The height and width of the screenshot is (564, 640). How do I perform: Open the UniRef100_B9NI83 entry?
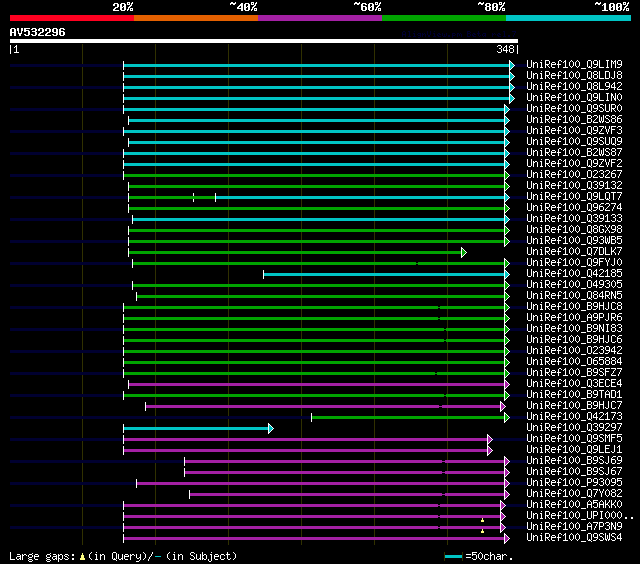(574, 329)
